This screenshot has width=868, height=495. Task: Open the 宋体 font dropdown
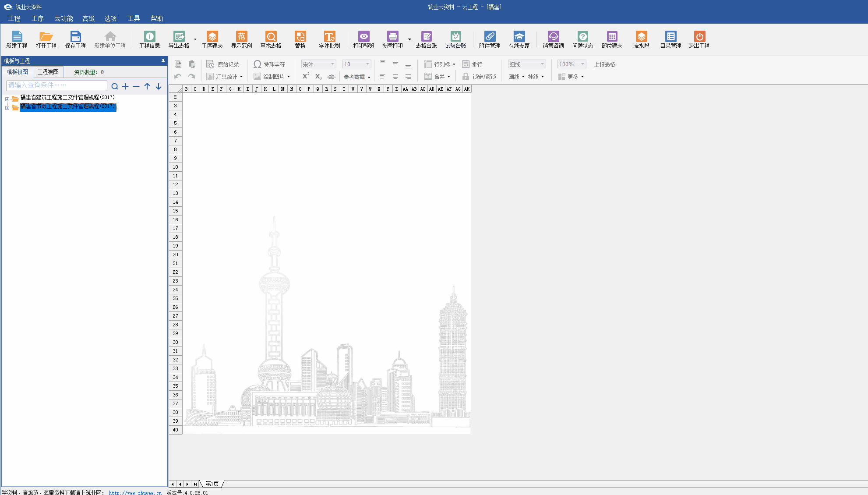coord(332,64)
